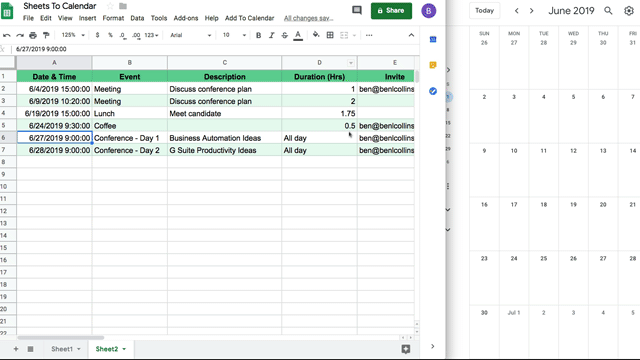Click the Sheets To Calendar title
This screenshot has width=640, height=360.
click(60, 6)
